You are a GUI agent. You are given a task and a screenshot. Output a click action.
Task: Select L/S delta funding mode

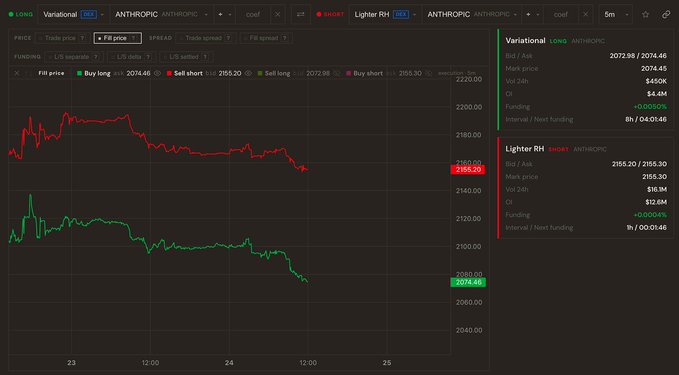(x=132, y=57)
